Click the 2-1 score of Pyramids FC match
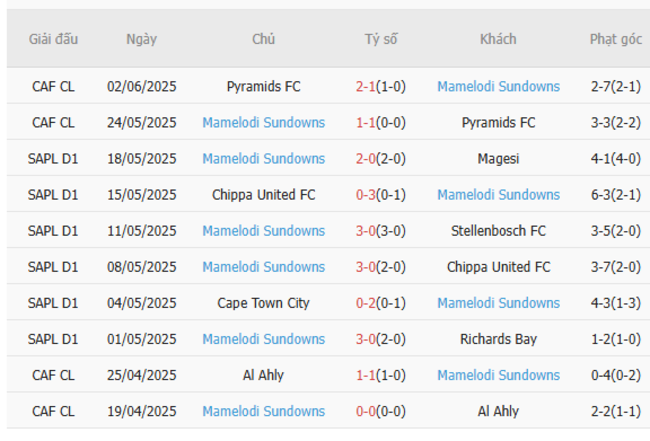The height and width of the screenshot is (441, 650). click(367, 87)
